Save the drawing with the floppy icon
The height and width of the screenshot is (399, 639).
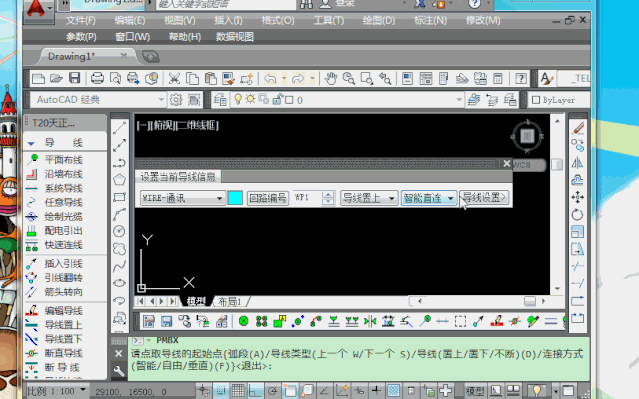[74, 78]
